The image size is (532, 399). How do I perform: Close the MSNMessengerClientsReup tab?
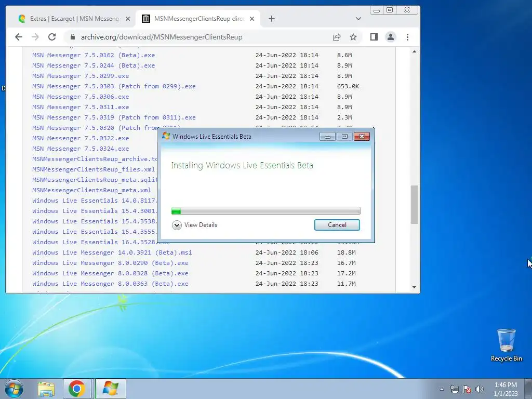point(252,19)
